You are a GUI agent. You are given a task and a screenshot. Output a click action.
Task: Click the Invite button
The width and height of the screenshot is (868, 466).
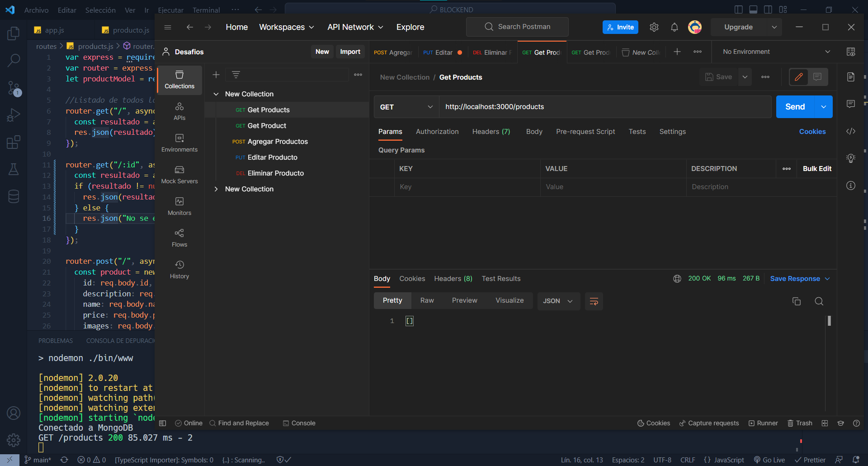(x=620, y=27)
